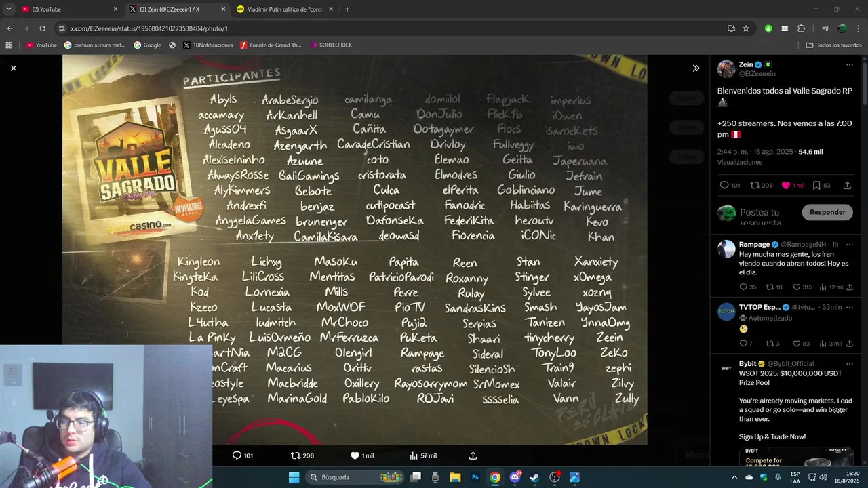Close the Zein / X tab
The height and width of the screenshot is (488, 868).
(223, 9)
